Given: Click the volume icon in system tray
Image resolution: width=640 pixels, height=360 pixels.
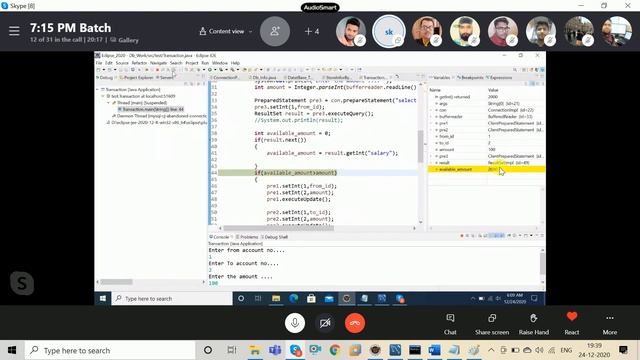Looking at the screenshot, I should click(x=539, y=350).
